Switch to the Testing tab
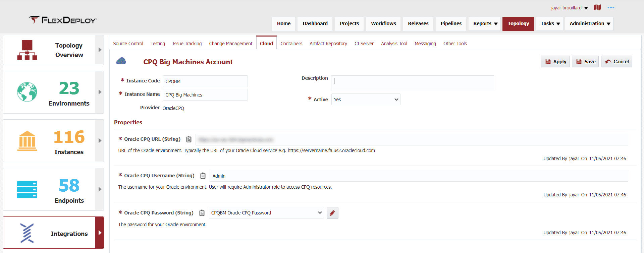644x253 pixels. [158, 44]
